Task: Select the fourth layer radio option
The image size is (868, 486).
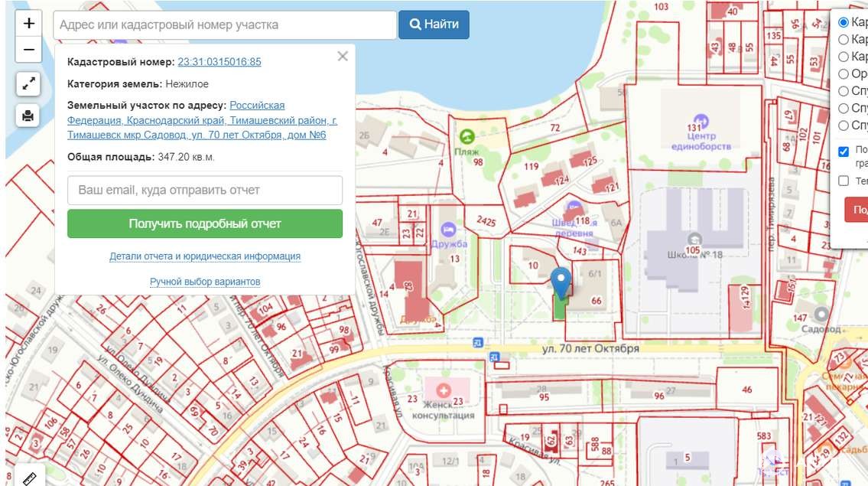Action: pyautogui.click(x=844, y=74)
